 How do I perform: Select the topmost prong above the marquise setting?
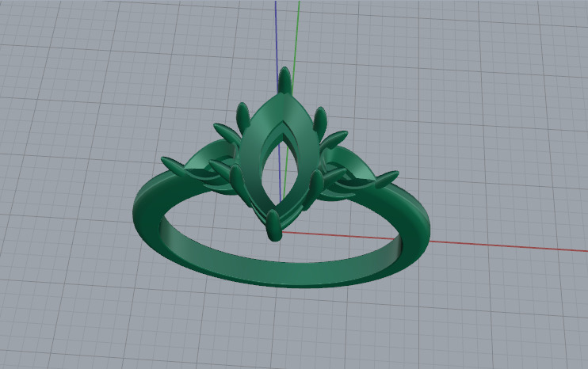(x=285, y=80)
